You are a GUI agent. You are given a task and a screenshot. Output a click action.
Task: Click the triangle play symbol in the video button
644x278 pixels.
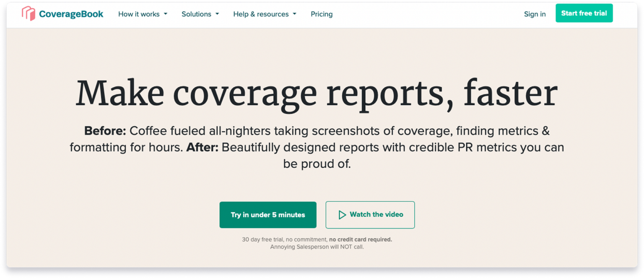342,215
